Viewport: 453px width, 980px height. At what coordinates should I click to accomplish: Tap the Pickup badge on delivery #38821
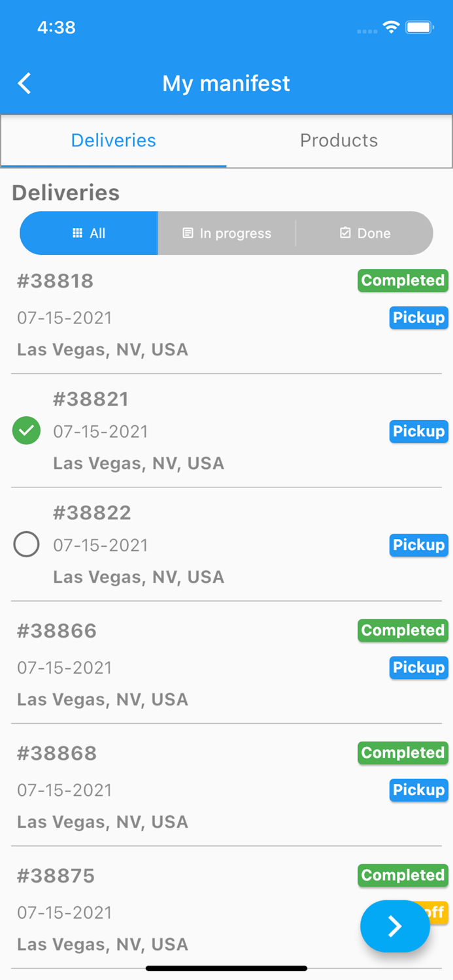[x=418, y=431]
